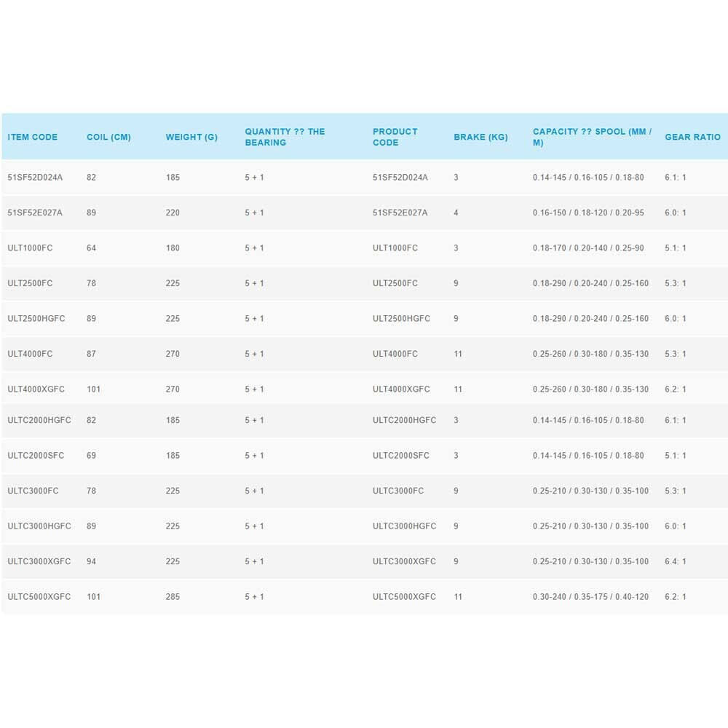Click the brake value 4 cell
The image size is (728, 728).
pyautogui.click(x=456, y=213)
